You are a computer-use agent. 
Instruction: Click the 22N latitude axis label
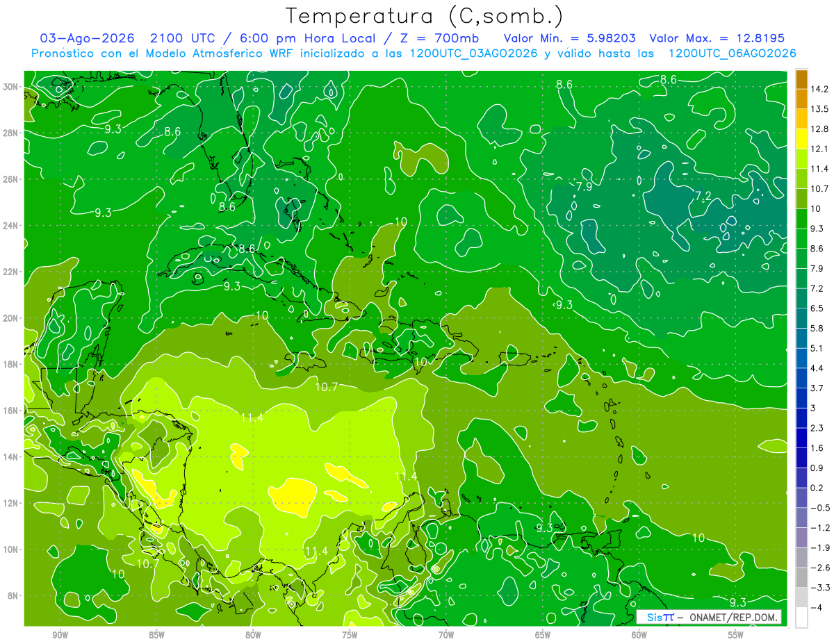[12, 272]
